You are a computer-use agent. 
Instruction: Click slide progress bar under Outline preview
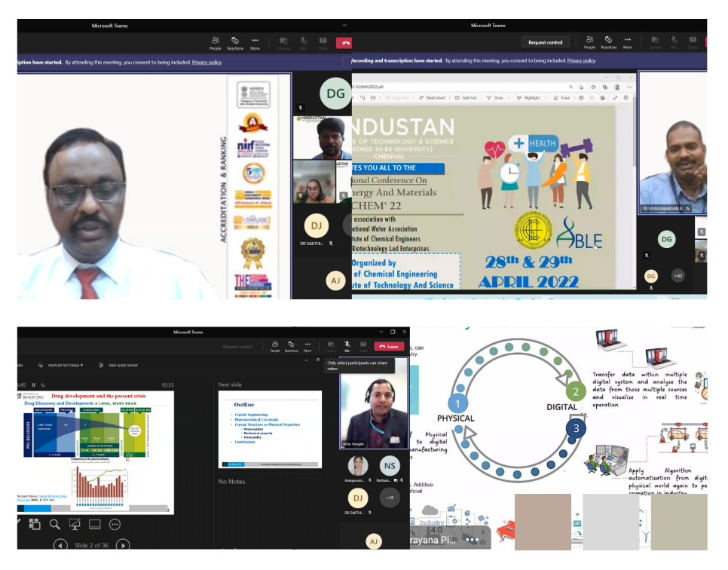tap(270, 464)
